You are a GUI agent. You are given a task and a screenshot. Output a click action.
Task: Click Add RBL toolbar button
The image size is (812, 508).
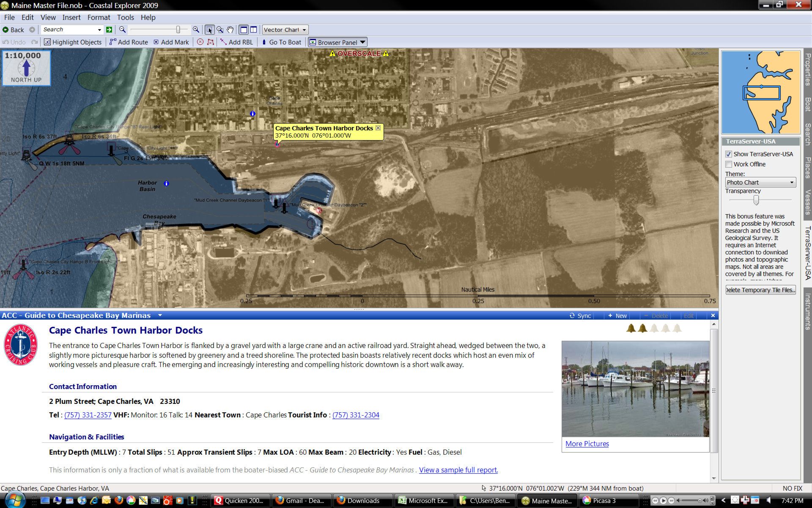click(237, 42)
